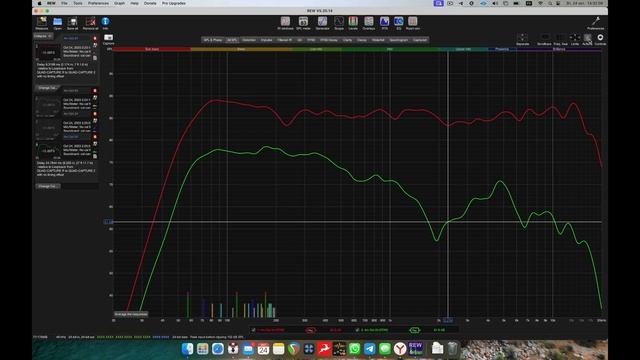Image resolution: width=640 pixels, height=360 pixels.
Task: Open the Pro Upgrades menu
Action: click(x=173, y=3)
